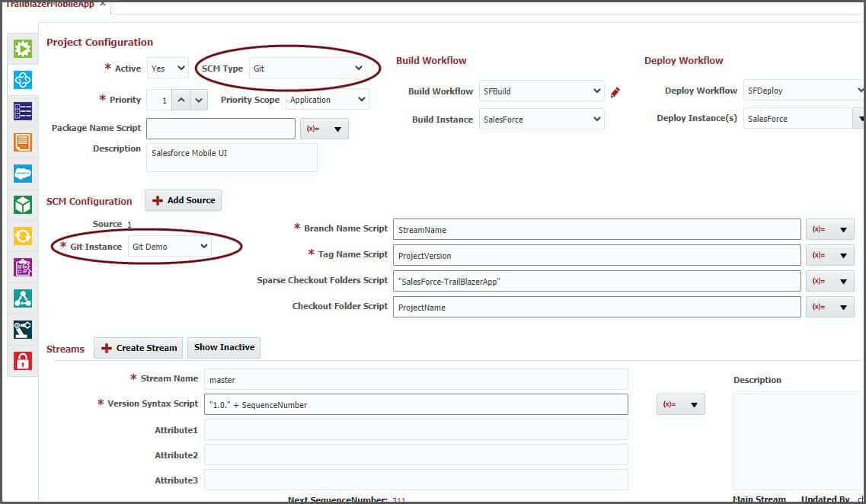Open the purple checklist sidebar icon
The height and width of the screenshot is (504, 866).
23,267
